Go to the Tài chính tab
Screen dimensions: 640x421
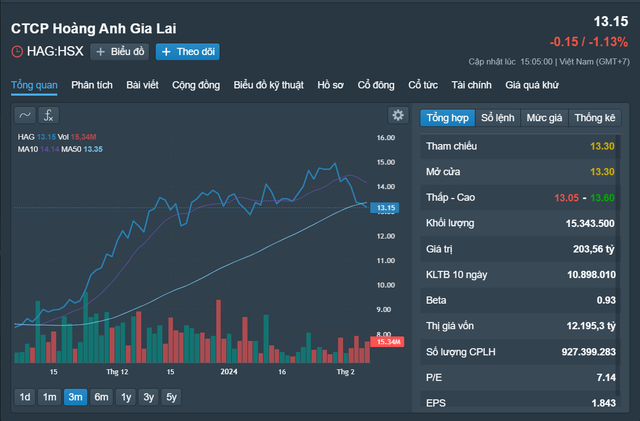pos(472,86)
